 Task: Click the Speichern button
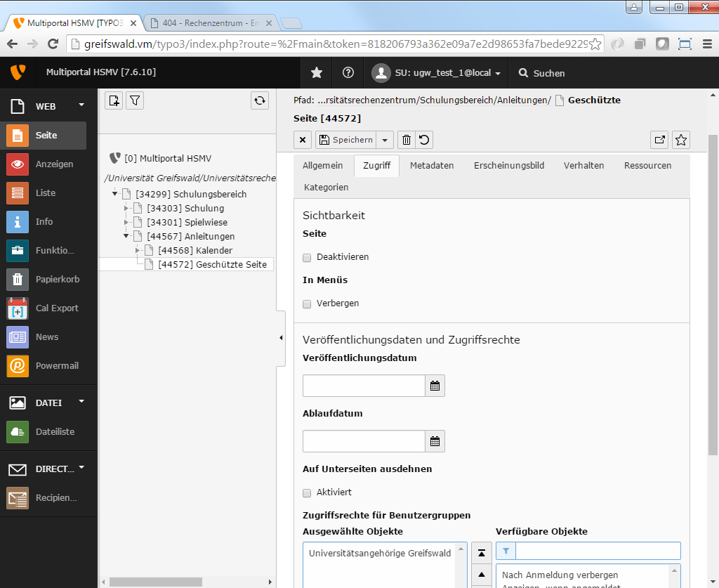pyautogui.click(x=345, y=140)
